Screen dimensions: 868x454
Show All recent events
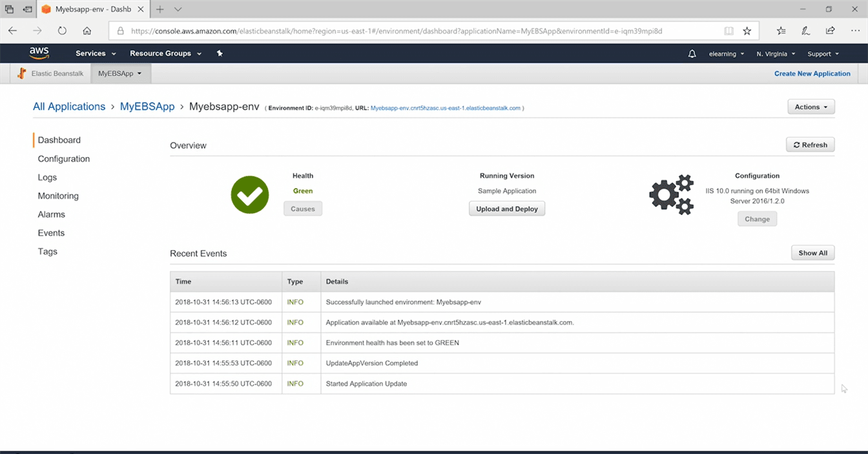(812, 253)
